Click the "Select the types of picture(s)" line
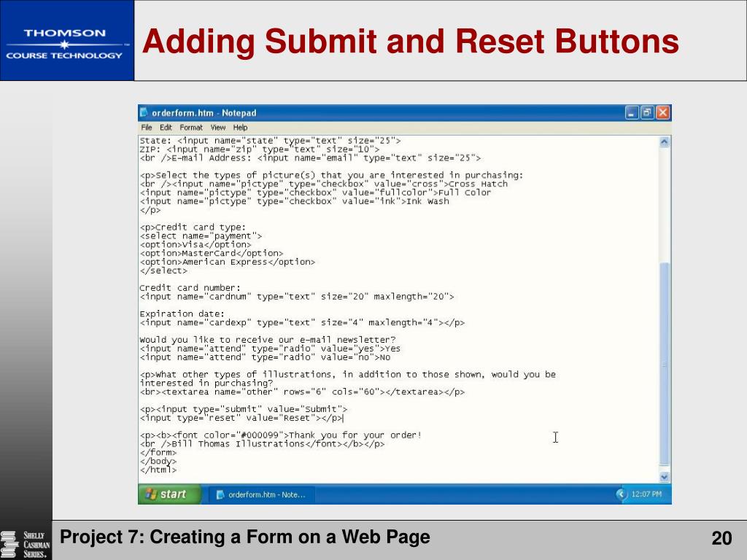 click(x=332, y=176)
